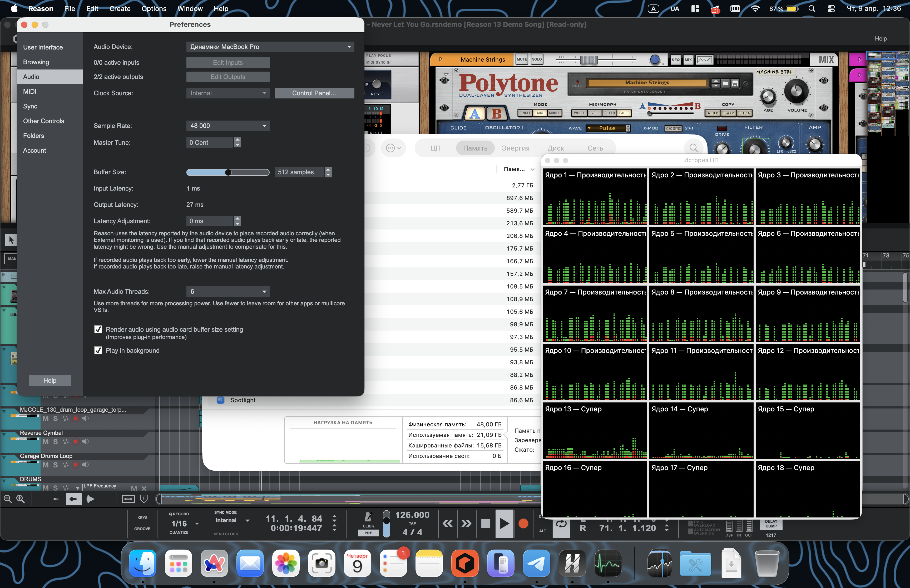Click the rewind double-arrow button

tap(448, 524)
